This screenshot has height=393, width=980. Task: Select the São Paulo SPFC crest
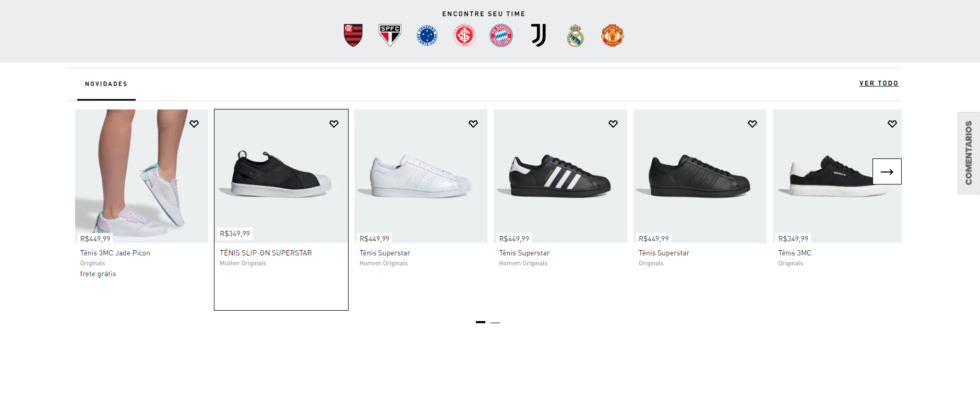(x=390, y=35)
